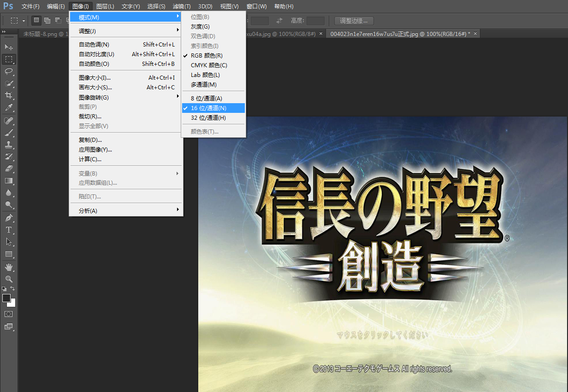The image size is (568, 392).
Task: Set the background color swatch
Action: [13, 304]
